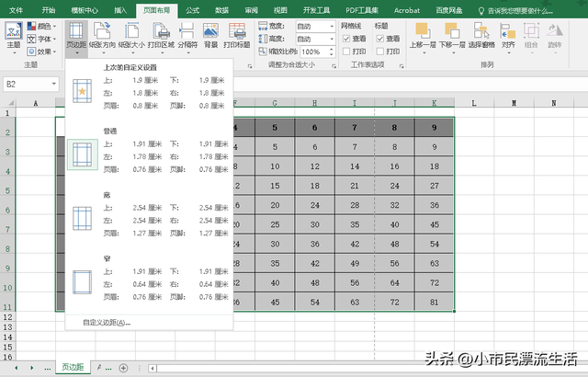Open the theme 颜色 (Colors) picker
The width and height of the screenshot is (588, 377).
coord(43,27)
